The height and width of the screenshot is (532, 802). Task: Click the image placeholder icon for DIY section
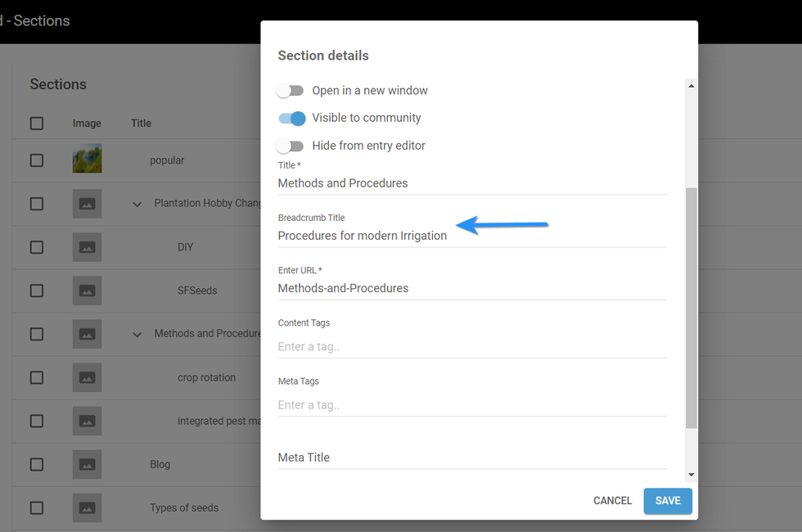pos(87,246)
